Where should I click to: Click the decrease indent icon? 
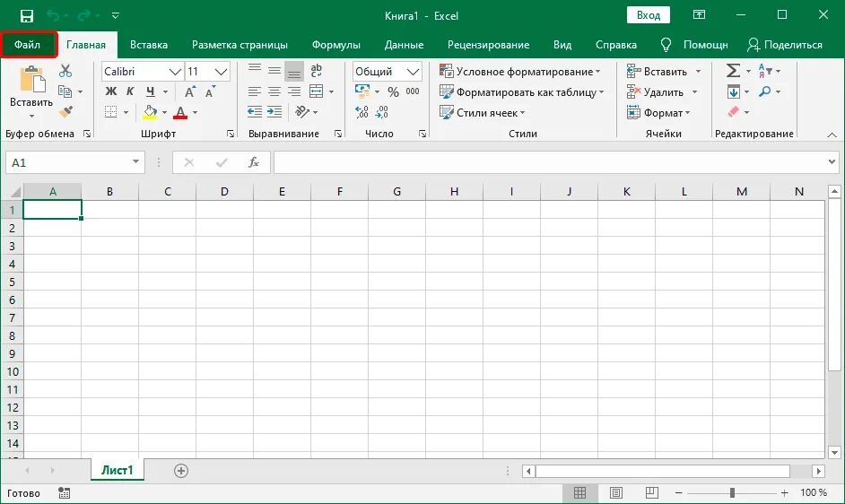coord(255,112)
